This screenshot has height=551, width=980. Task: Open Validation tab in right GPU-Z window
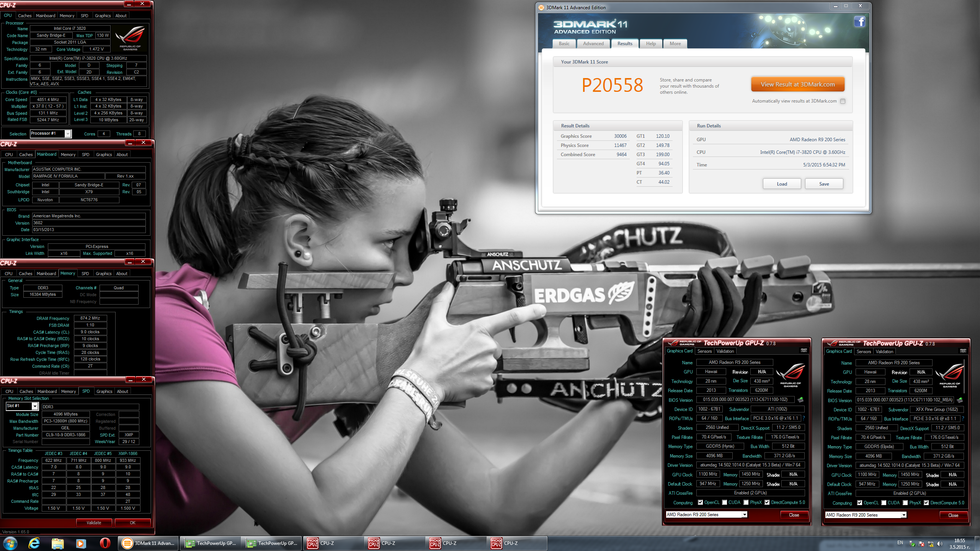tap(884, 352)
